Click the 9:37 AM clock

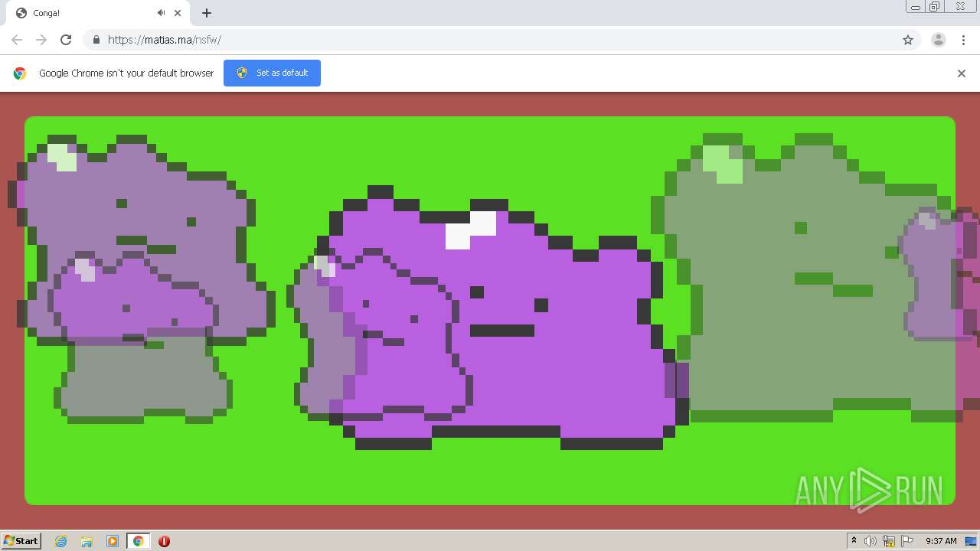[x=941, y=541]
